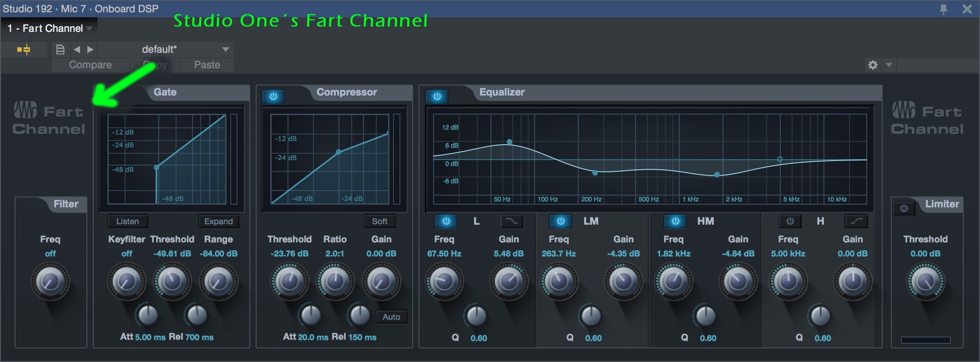Viewport: 980px width, 362px height.
Task: Click the L band low-shelf shape icon
Action: click(511, 221)
